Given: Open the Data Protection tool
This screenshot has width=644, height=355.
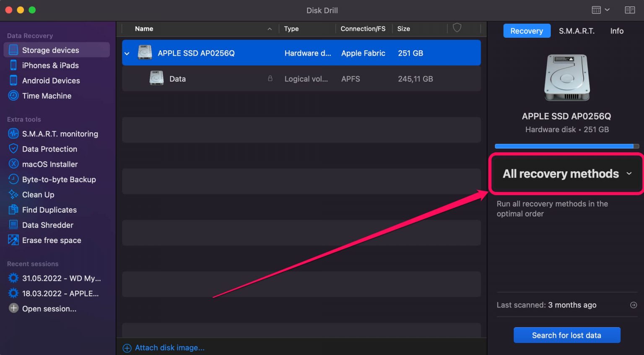Looking at the screenshot, I should tap(49, 149).
